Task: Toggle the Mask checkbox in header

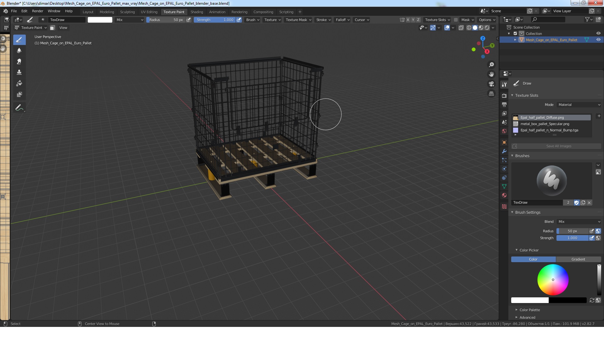Action: click(x=456, y=20)
